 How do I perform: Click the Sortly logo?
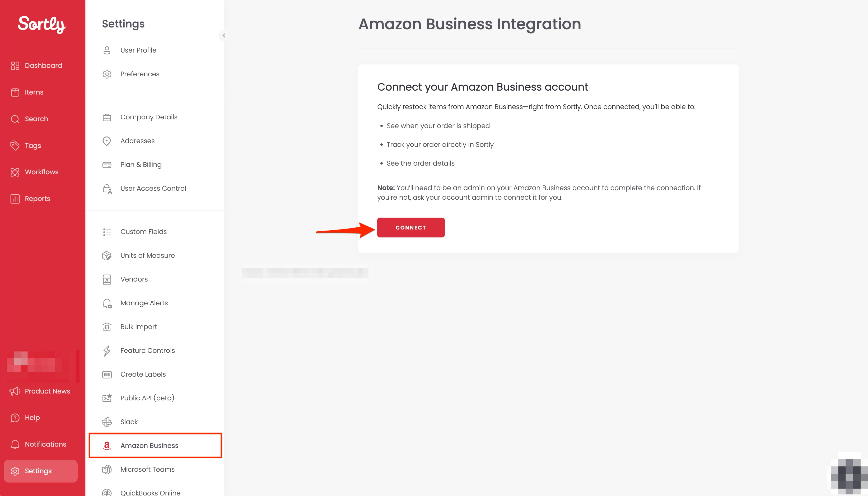tap(41, 25)
